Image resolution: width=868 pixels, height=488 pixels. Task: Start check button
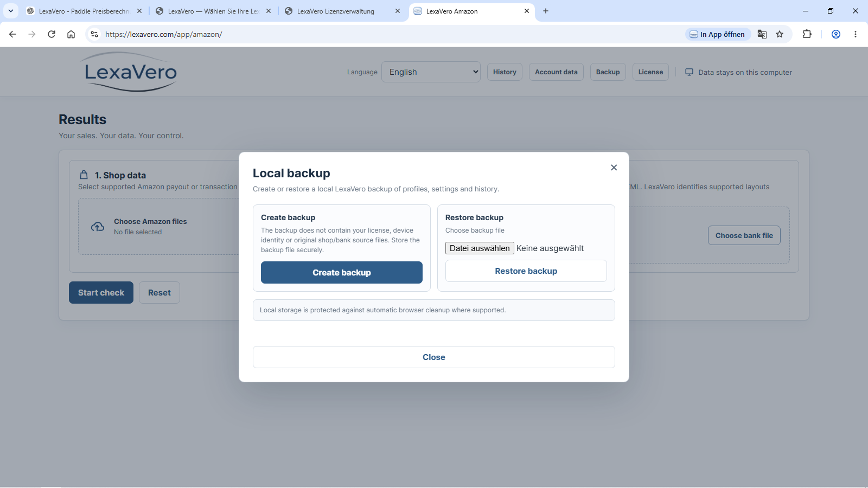click(x=101, y=293)
